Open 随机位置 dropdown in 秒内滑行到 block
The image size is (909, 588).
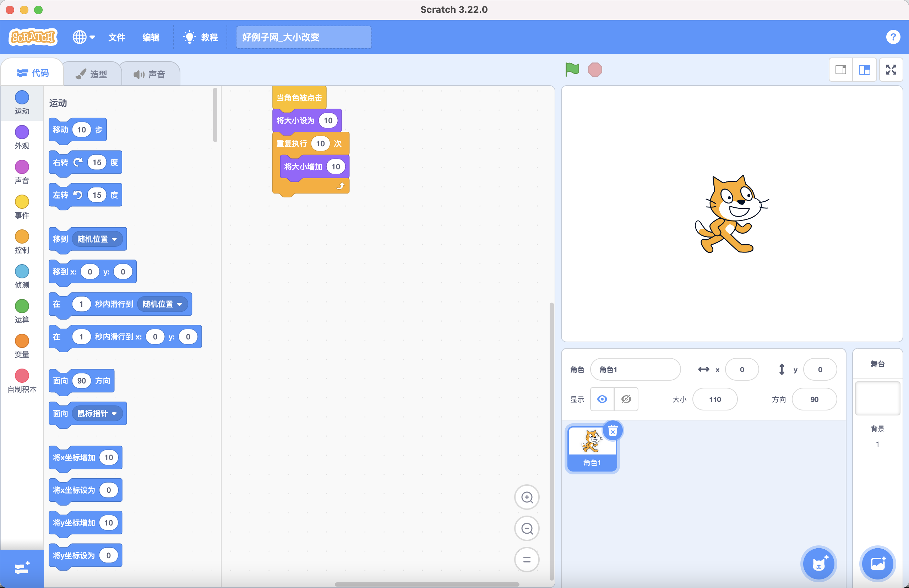(162, 304)
